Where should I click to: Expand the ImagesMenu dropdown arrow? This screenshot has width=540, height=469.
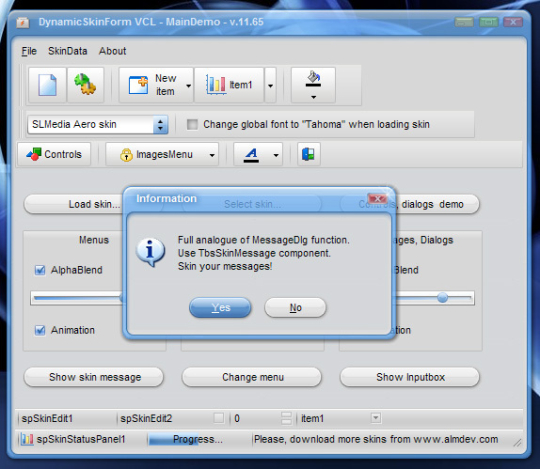pos(212,155)
